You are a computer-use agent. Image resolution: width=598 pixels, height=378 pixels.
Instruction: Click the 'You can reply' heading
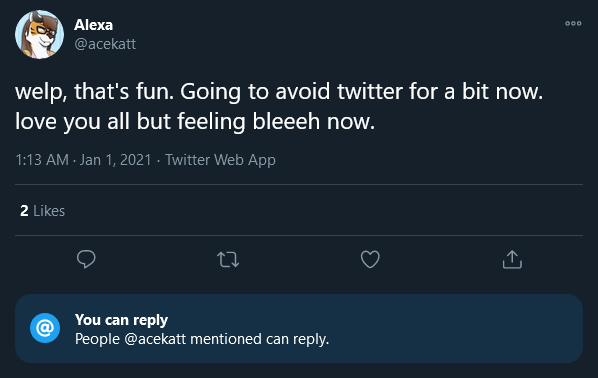[121, 320]
